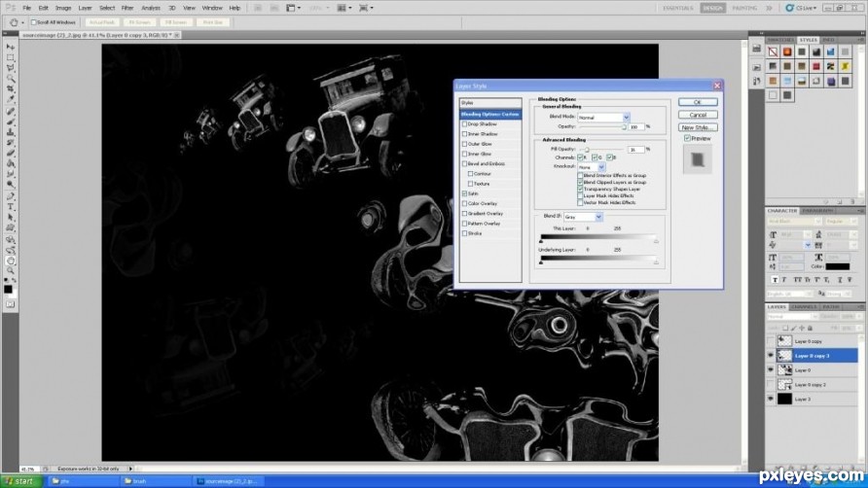Check Blend Interior Effects as Group
The height and width of the screenshot is (488, 868).
[x=580, y=175]
